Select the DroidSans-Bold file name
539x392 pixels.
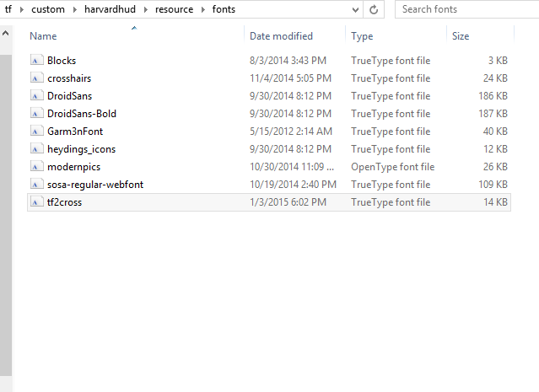pyautogui.click(x=82, y=114)
